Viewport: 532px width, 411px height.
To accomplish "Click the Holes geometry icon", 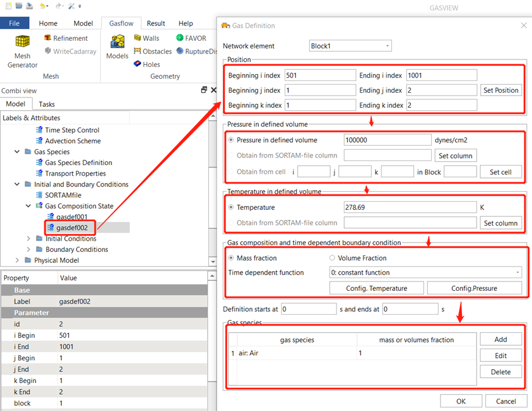I will coord(137,64).
